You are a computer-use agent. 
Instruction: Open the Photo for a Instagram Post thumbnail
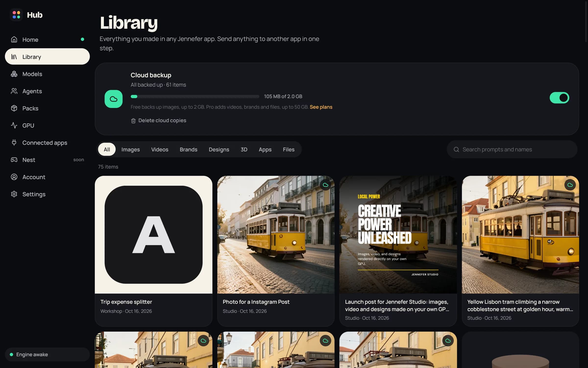276,235
